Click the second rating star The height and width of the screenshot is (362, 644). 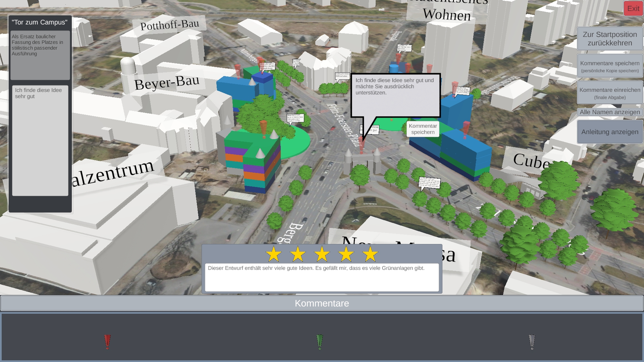(x=298, y=254)
